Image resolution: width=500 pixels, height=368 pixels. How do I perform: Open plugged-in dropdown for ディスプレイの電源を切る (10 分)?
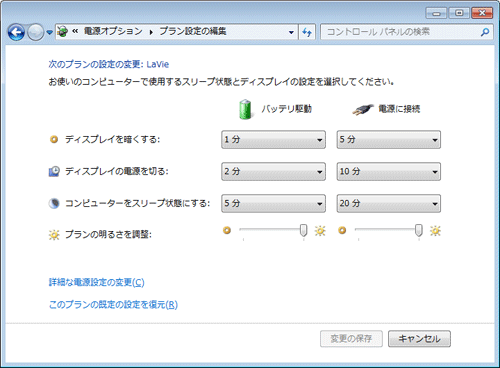click(x=389, y=171)
